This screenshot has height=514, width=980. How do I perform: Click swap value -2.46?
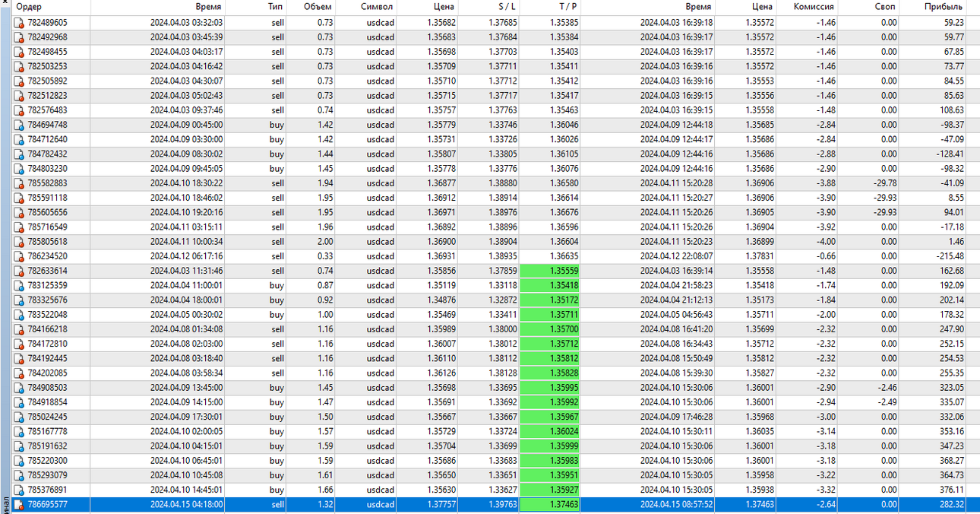pos(887,388)
